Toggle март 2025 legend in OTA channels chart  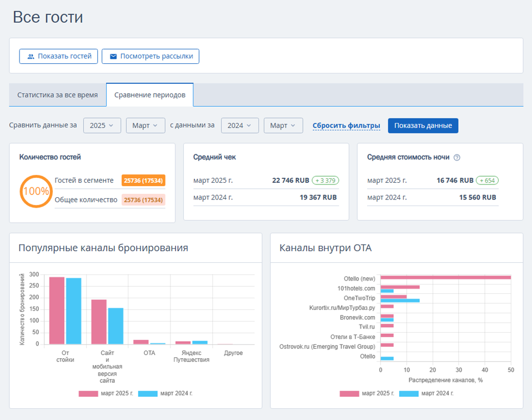coord(367,393)
